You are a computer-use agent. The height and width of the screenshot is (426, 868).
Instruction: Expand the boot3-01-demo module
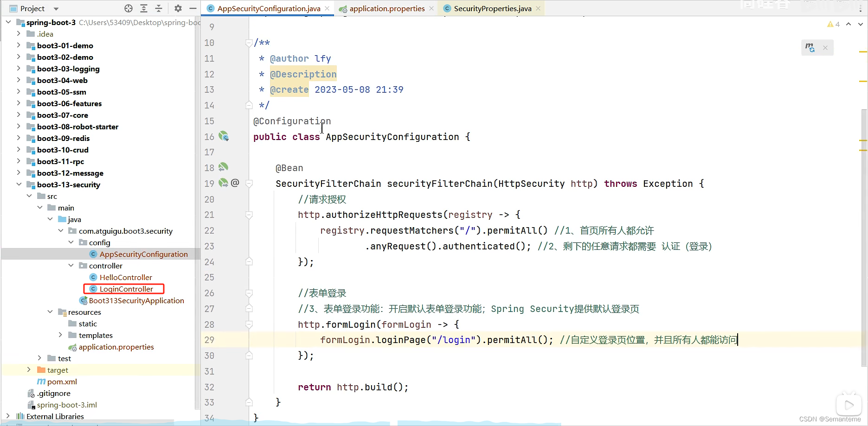(x=19, y=45)
